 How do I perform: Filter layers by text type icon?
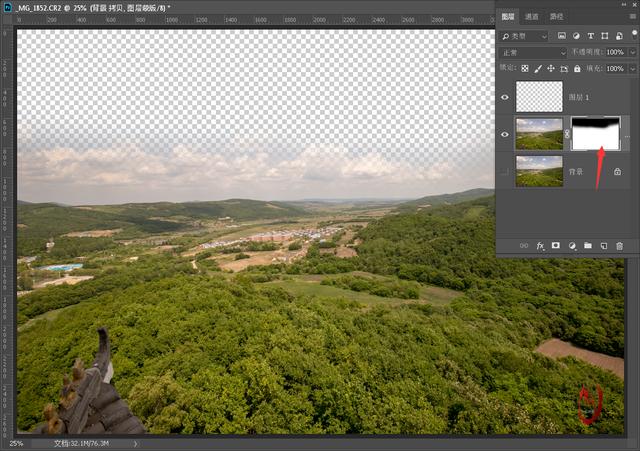tap(590, 36)
